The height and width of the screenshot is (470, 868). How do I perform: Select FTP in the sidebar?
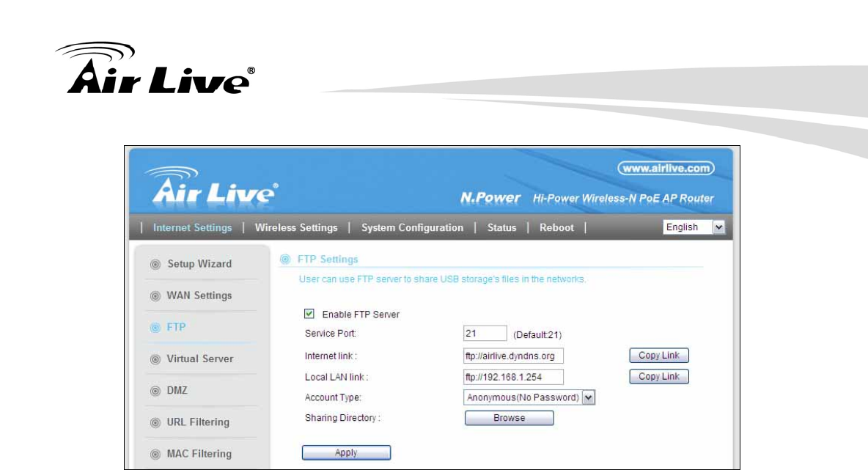[177, 327]
